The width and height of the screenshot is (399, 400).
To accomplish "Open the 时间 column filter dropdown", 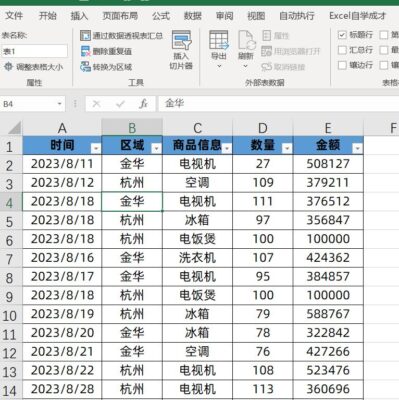I will (x=96, y=148).
